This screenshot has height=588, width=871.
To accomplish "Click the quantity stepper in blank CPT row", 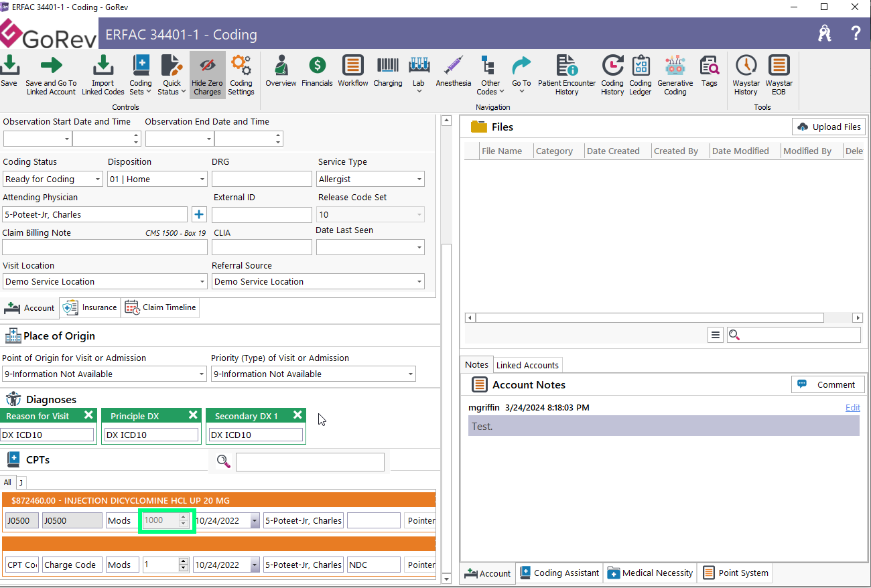I will coord(184,565).
